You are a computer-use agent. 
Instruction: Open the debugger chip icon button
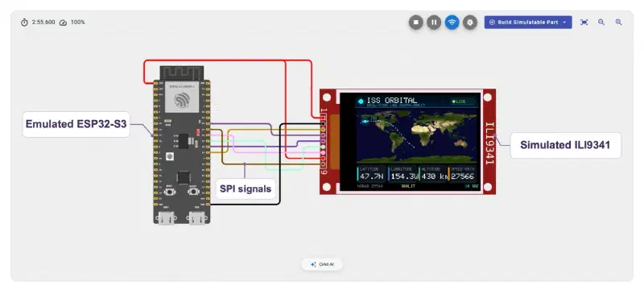470,23
